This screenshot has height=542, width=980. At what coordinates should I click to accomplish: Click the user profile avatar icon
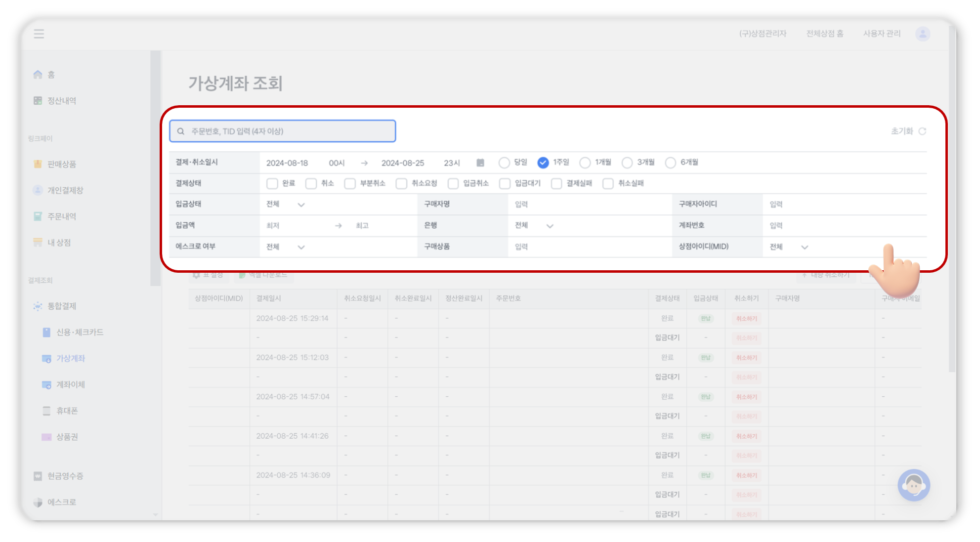[x=922, y=34]
